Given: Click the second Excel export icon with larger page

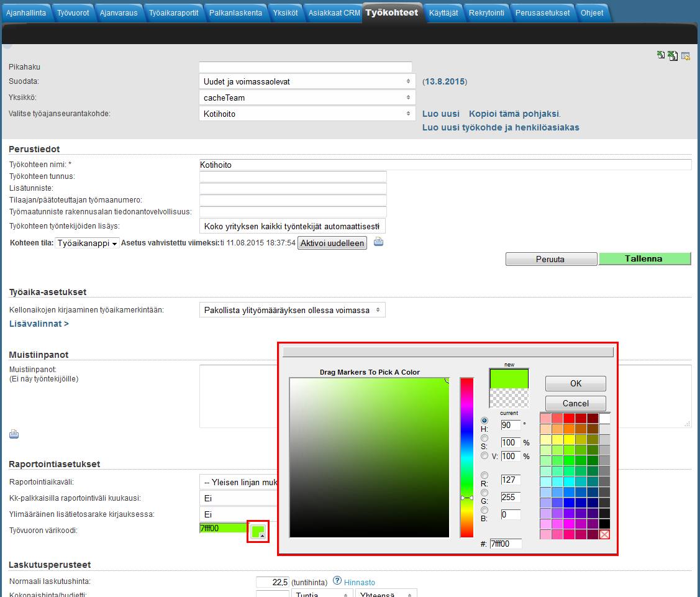Looking at the screenshot, I should coord(673,56).
